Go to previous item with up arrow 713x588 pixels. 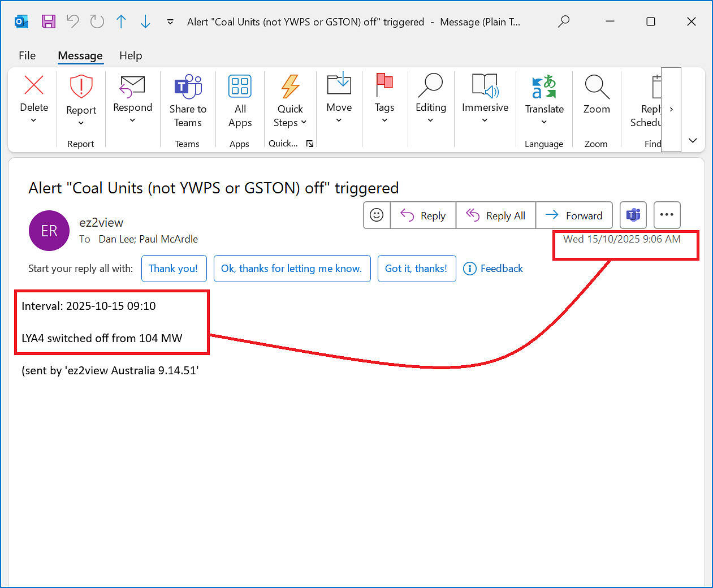[x=121, y=22]
